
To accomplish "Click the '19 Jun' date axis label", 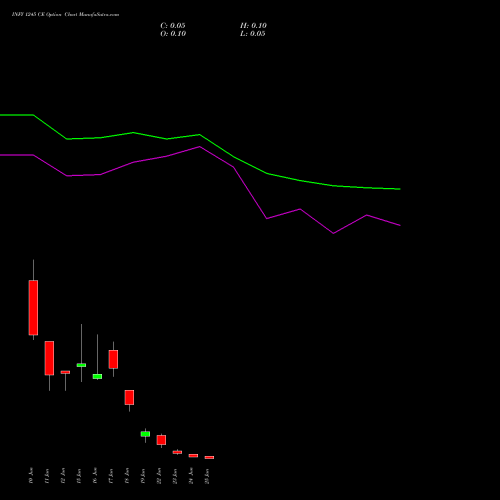I will coord(143,476).
